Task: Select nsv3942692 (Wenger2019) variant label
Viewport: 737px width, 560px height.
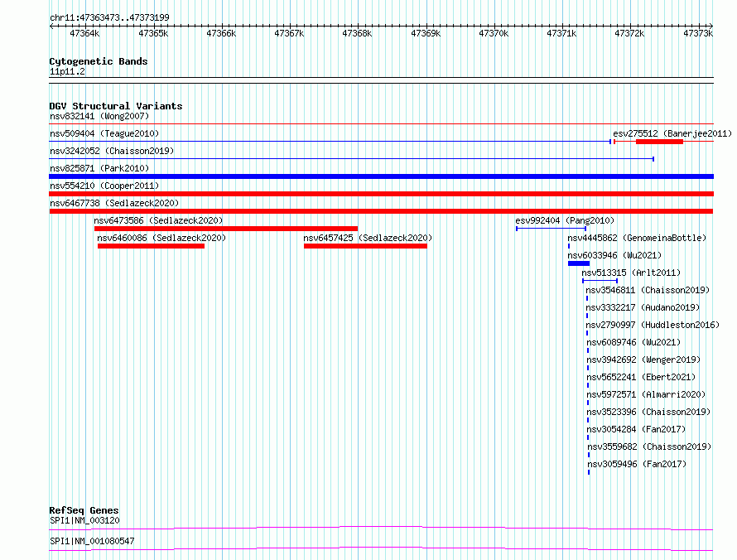Action: (x=643, y=360)
